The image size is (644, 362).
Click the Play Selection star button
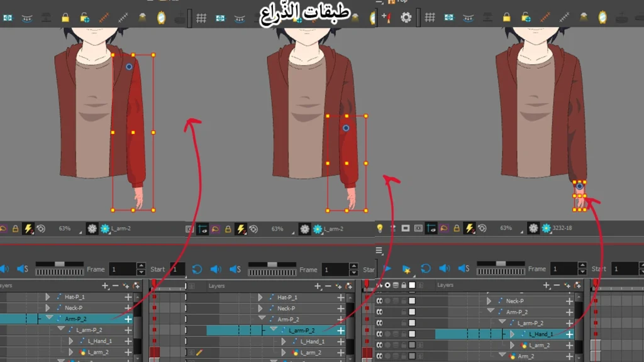(408, 268)
